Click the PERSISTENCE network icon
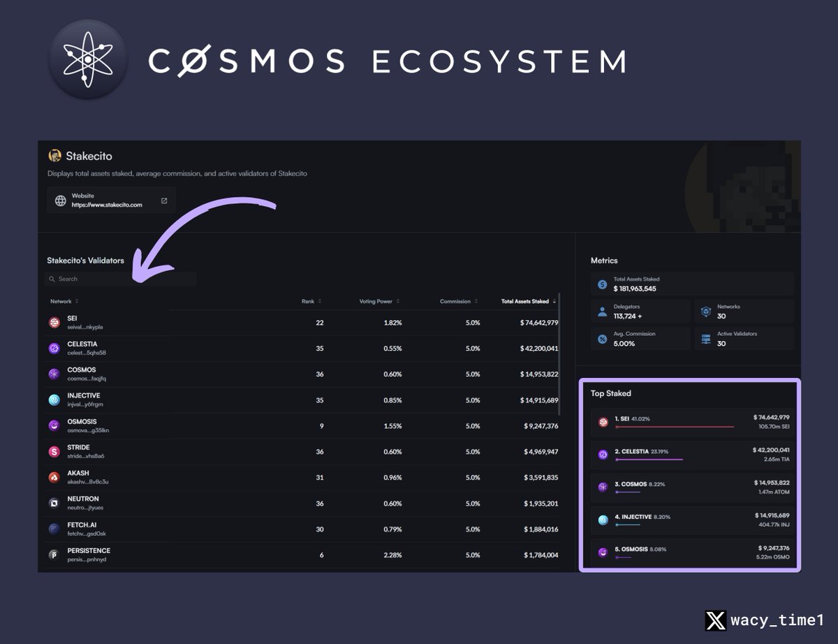838x644 pixels. (x=54, y=555)
